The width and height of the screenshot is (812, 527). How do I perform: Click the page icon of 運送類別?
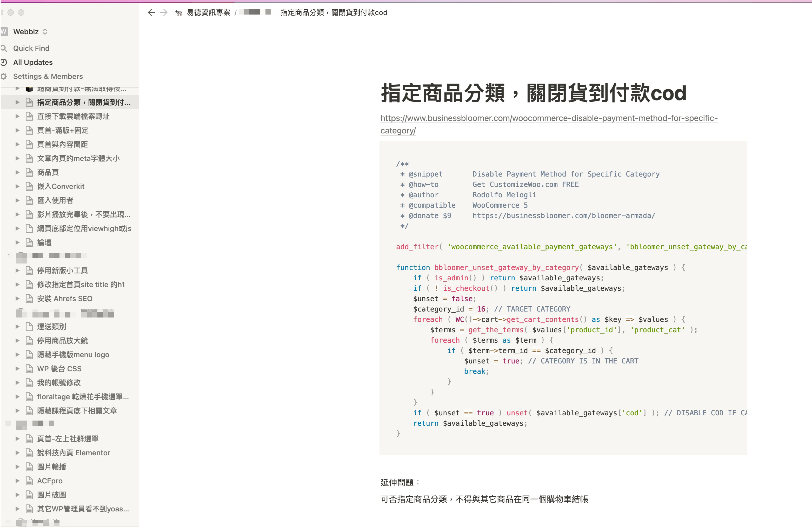tap(29, 327)
